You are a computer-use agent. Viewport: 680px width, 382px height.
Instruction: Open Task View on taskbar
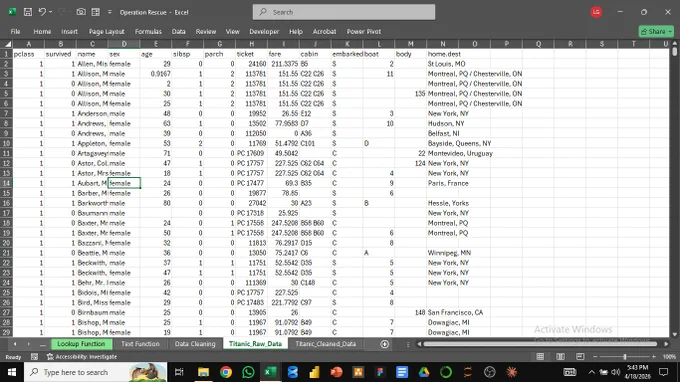(x=179, y=372)
